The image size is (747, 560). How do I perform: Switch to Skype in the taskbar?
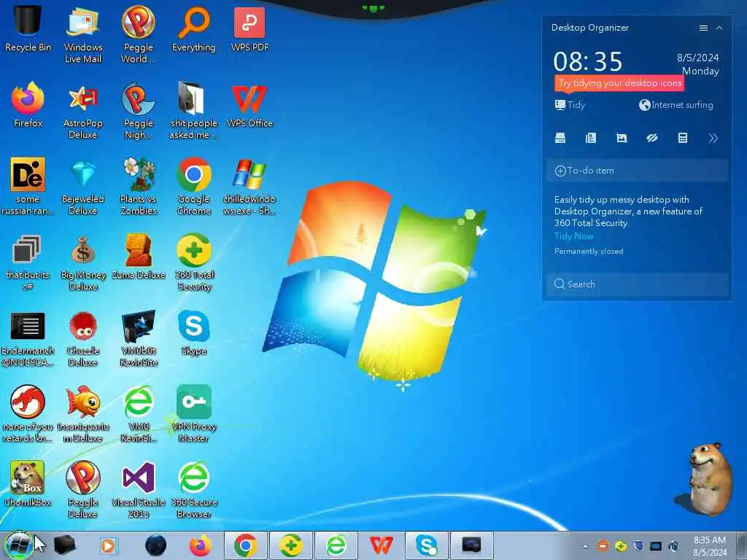(x=426, y=545)
